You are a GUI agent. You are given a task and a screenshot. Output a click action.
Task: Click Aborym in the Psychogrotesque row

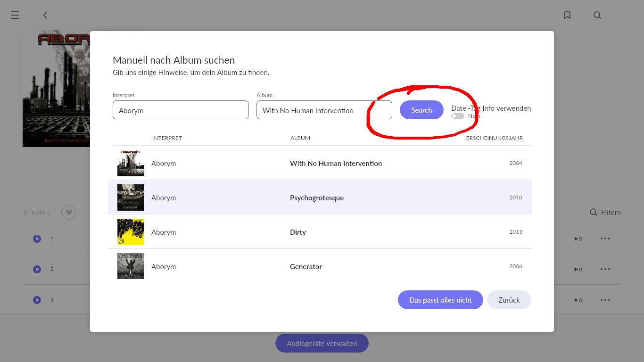[164, 197]
